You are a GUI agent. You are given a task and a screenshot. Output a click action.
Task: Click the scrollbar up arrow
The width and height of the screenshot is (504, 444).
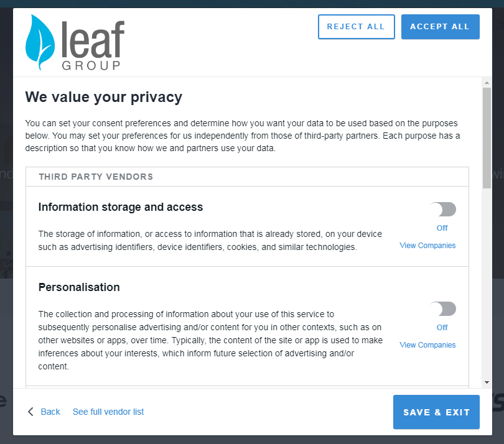point(487,82)
